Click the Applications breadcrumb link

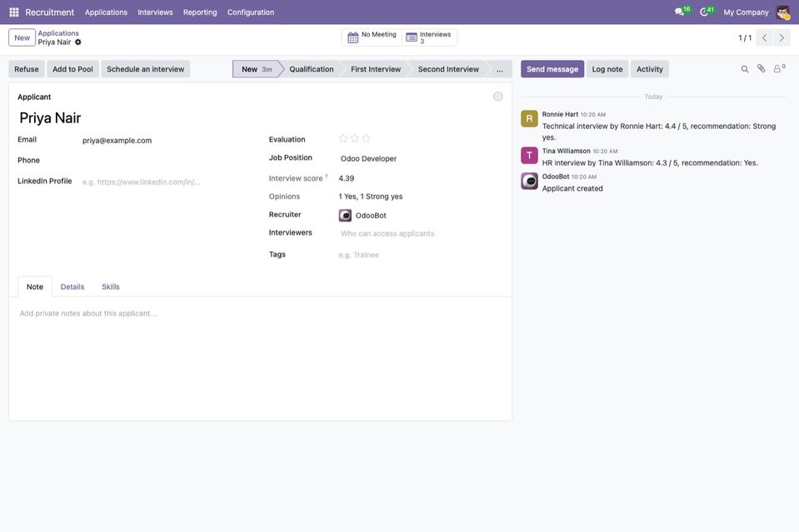(58, 33)
